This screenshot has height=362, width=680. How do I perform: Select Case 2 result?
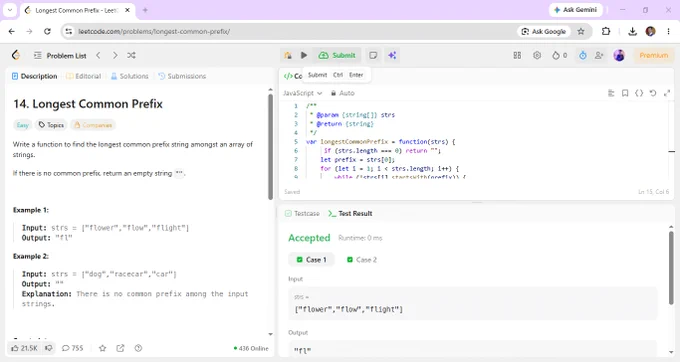362,260
